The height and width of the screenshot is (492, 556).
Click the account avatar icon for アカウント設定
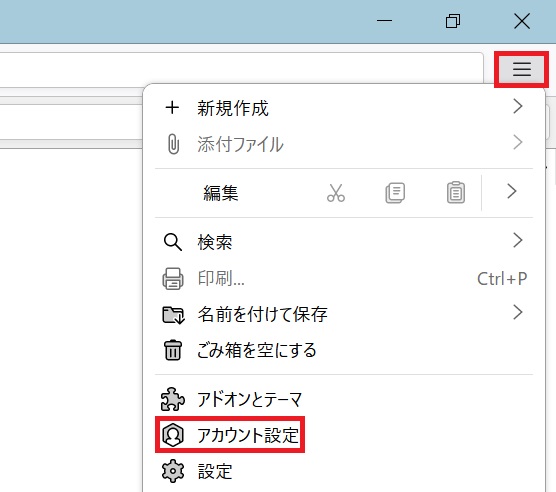pos(173,435)
